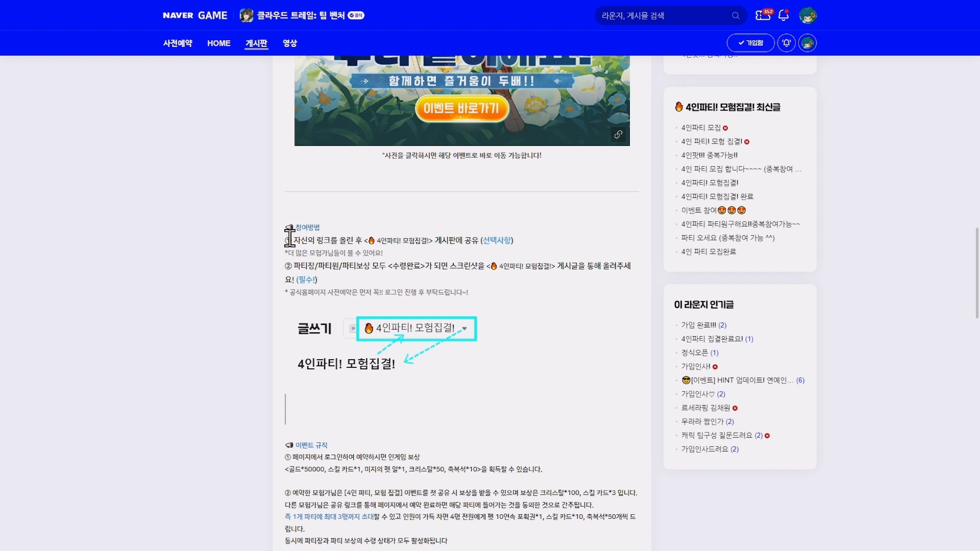
Task: Click the 선택사항 link text
Action: [x=497, y=240]
